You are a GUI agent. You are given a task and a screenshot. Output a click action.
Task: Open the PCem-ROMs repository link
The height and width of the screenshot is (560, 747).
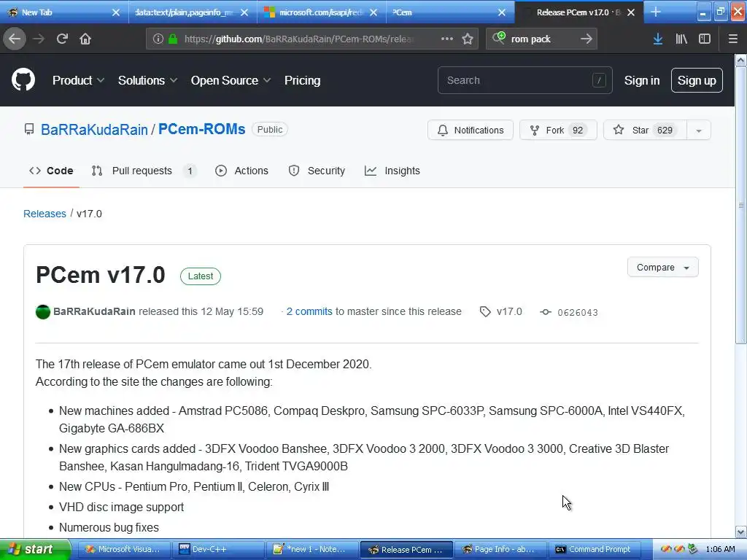201,129
